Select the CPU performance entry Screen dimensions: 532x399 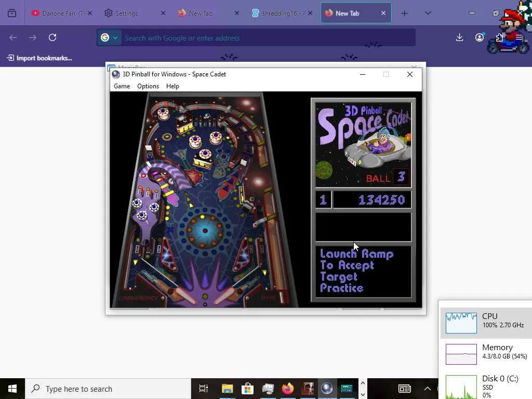pos(486,323)
